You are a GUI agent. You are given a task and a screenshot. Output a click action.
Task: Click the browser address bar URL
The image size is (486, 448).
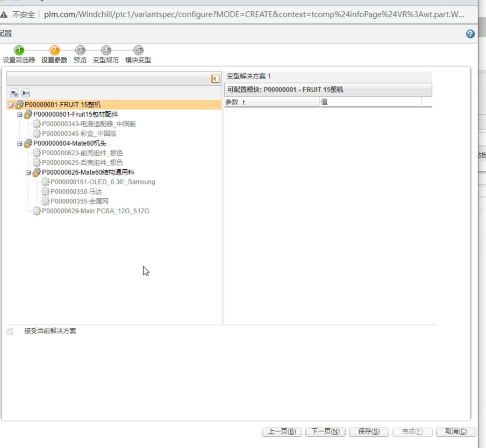(254, 15)
